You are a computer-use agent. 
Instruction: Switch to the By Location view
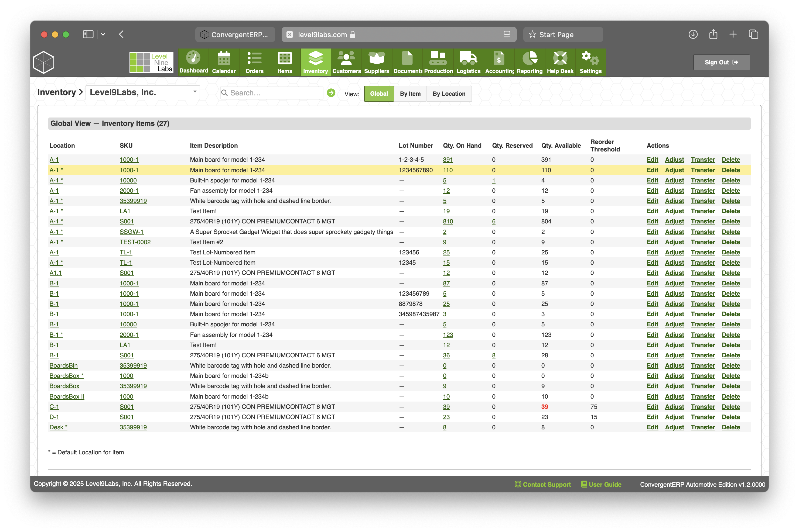tap(449, 94)
